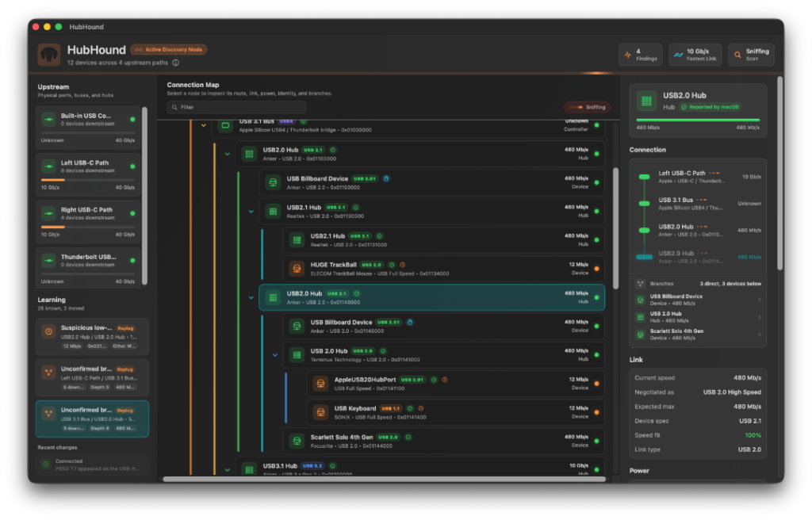This screenshot has height=520, width=812.
Task: Click the info icon beside upstream paths
Action: pos(175,63)
